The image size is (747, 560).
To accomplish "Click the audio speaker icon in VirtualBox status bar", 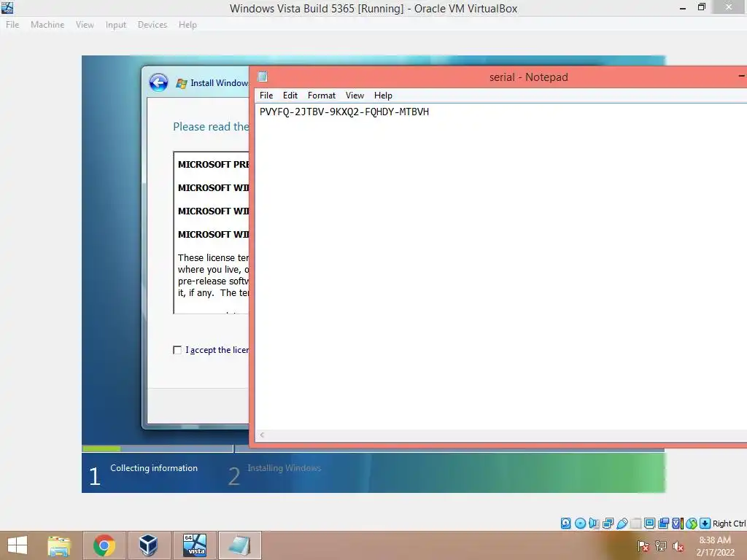I will [x=594, y=524].
